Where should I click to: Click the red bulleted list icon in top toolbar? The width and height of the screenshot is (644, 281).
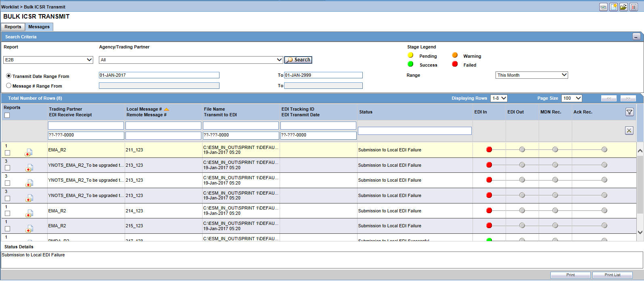click(x=634, y=7)
